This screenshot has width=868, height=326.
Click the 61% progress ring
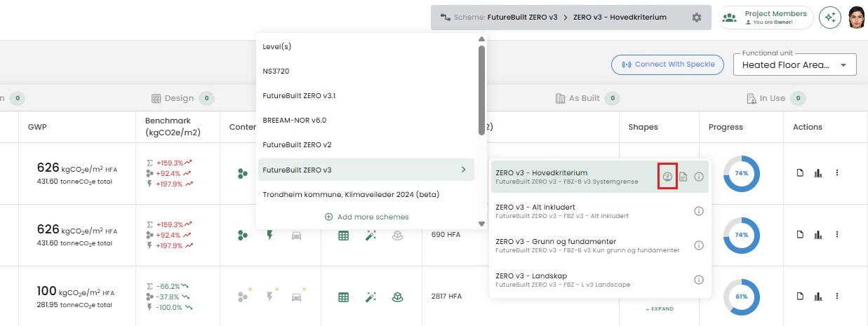pyautogui.click(x=741, y=297)
